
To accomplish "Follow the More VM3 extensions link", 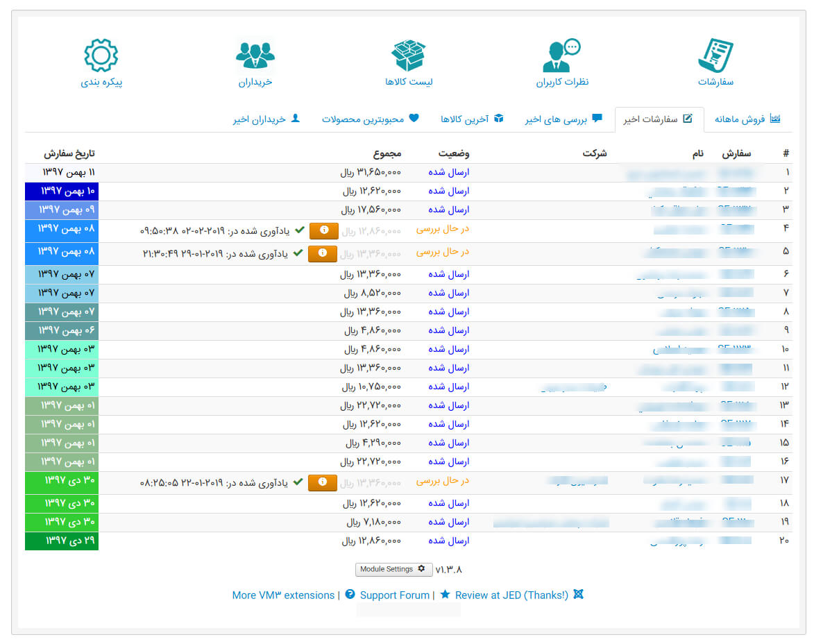I will pyautogui.click(x=283, y=595).
